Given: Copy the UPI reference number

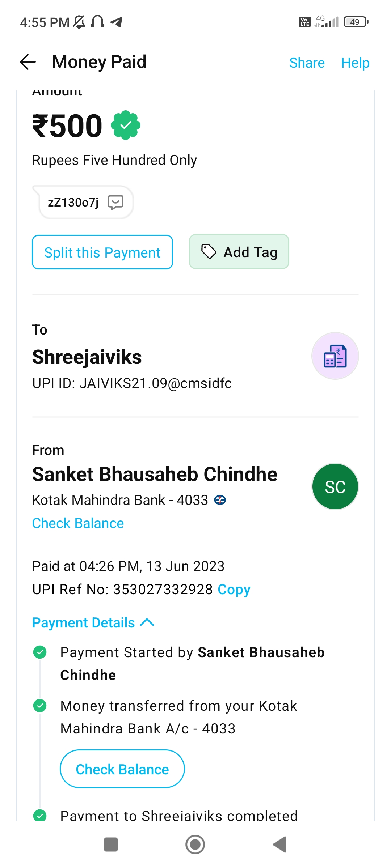Looking at the screenshot, I should pyautogui.click(x=234, y=590).
